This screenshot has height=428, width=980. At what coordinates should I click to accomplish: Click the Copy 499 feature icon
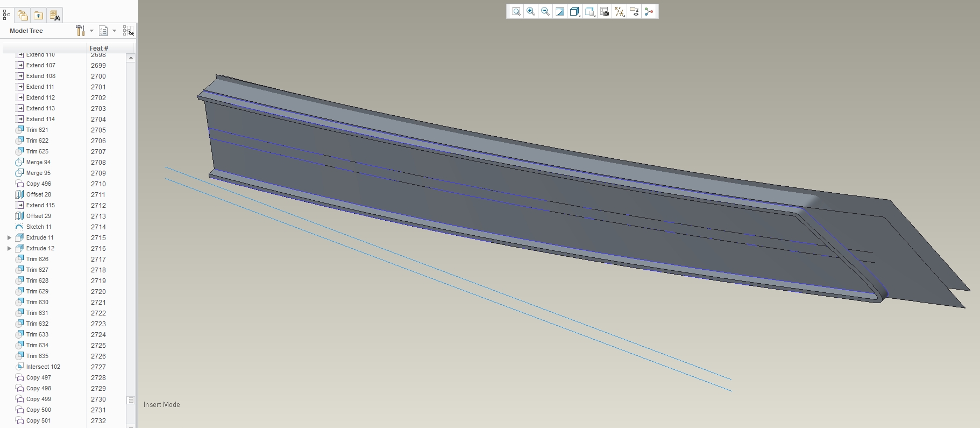click(20, 399)
